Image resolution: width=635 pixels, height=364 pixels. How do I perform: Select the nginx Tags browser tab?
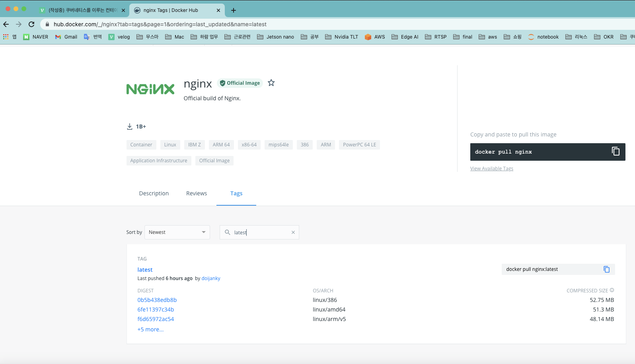tap(177, 10)
